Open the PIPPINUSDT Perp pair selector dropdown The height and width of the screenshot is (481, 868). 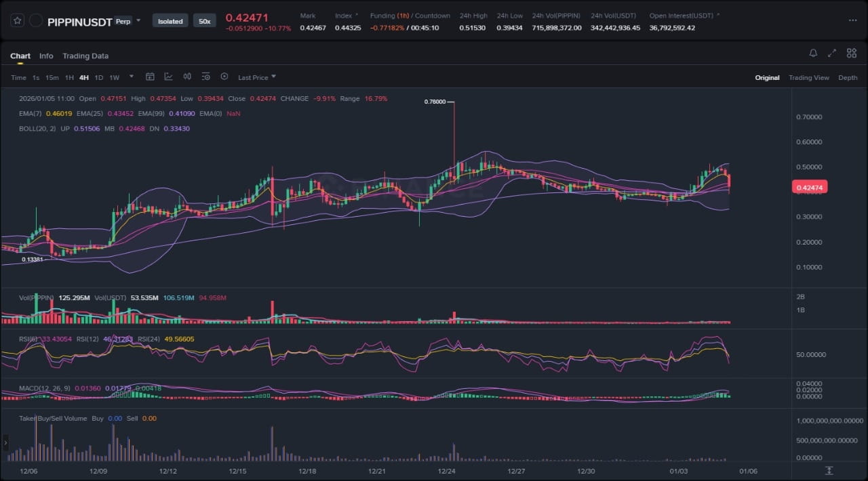138,20
